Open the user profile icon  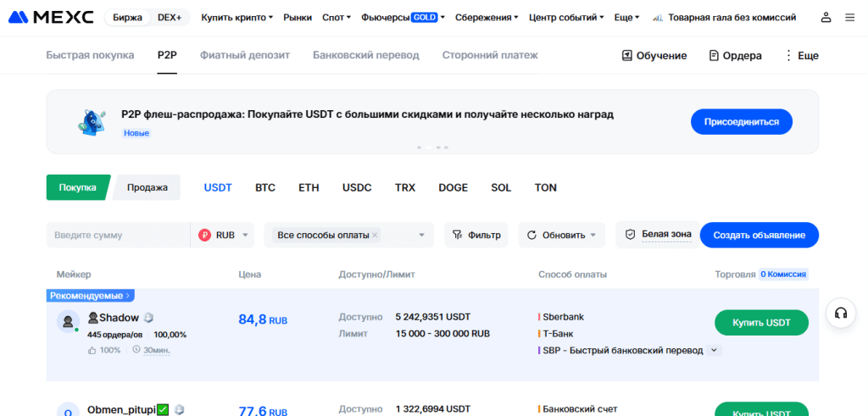826,18
